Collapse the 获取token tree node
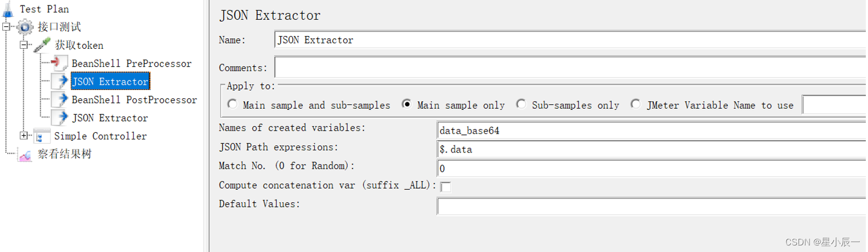868x252 pixels. click(24, 45)
